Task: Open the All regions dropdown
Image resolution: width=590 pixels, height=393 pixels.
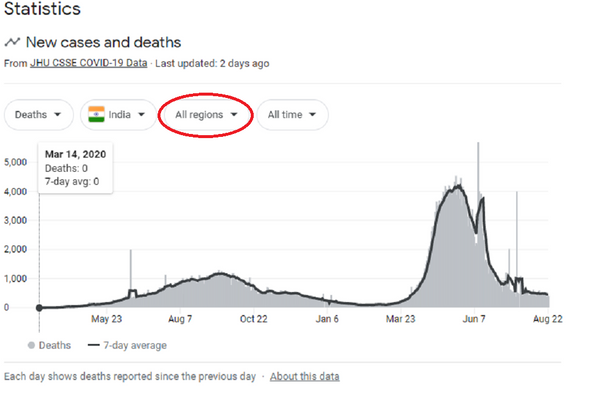Action: 206,114
